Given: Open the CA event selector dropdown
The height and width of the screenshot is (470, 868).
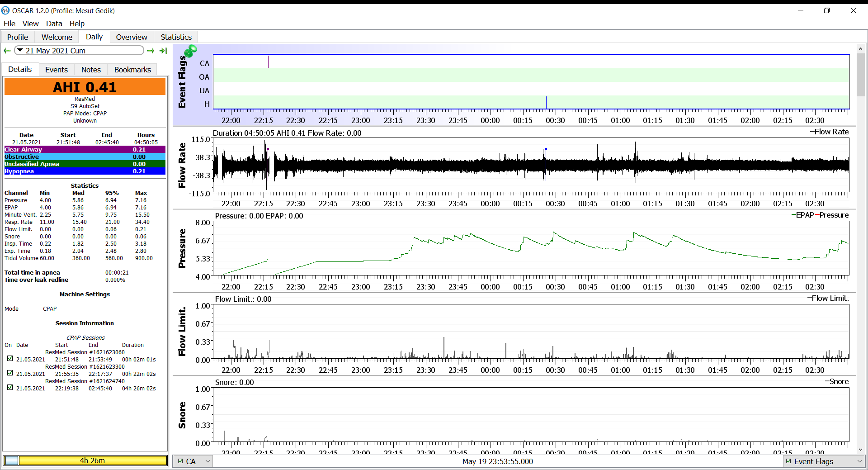Looking at the screenshot, I should coord(193,461).
